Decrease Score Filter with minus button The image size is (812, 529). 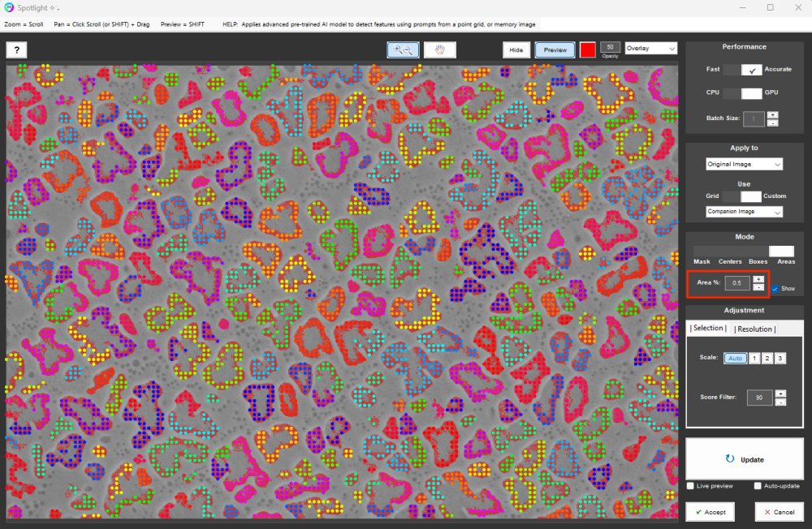tap(780, 402)
